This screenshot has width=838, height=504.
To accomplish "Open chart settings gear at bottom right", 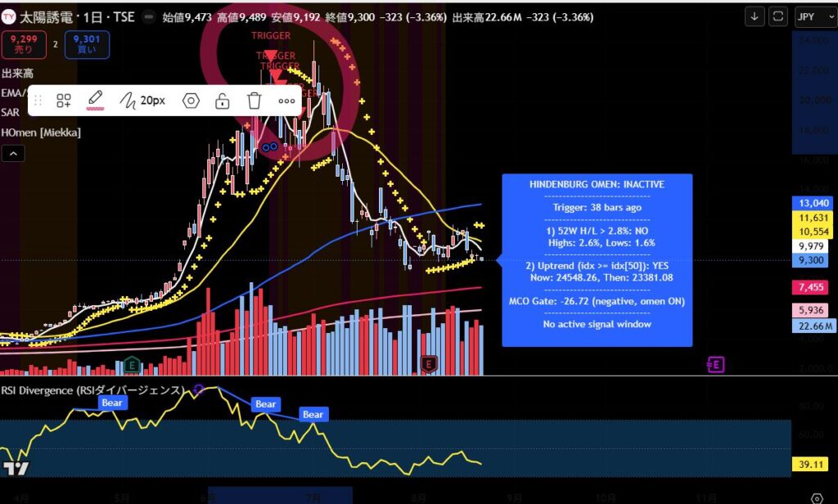I will pos(817,498).
